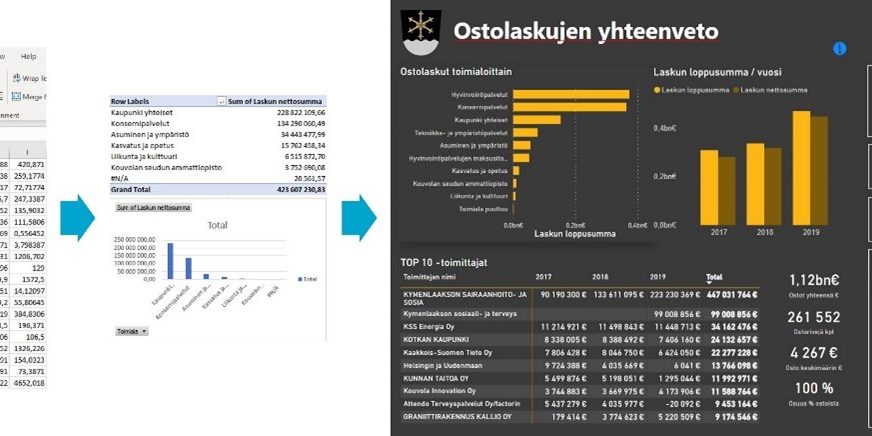Click column I header in Excel sheet
The image size is (872, 436).
tap(28, 151)
